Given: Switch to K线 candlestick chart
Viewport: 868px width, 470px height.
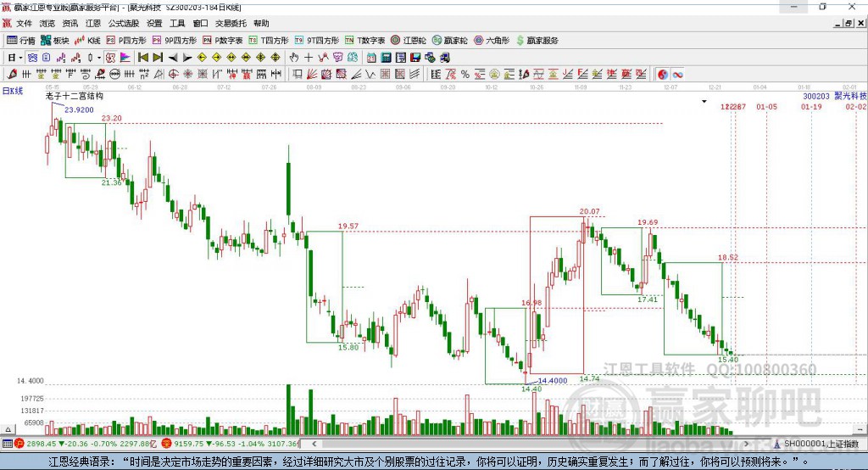Looking at the screenshot, I should 87,41.
